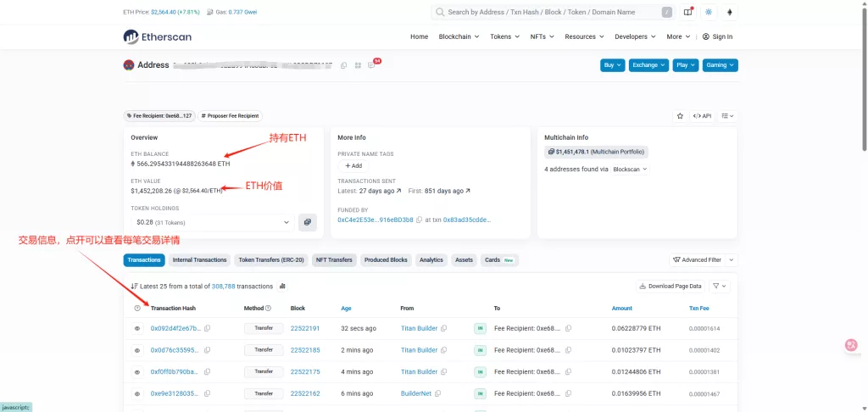The width and height of the screenshot is (868, 412).
Task: Click the pink floating extension icon
Action: (851, 345)
